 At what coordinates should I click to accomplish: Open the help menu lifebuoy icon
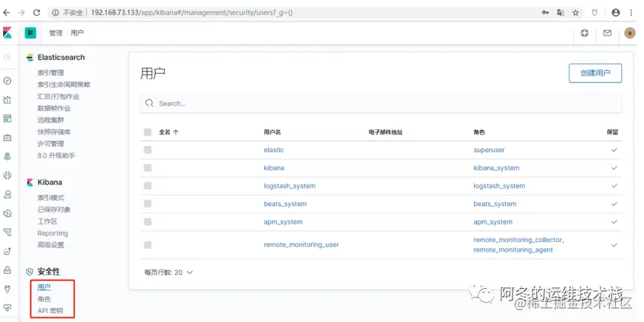584,33
